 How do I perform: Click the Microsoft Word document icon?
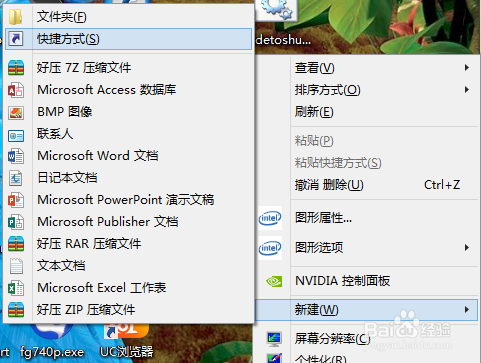click(16, 156)
